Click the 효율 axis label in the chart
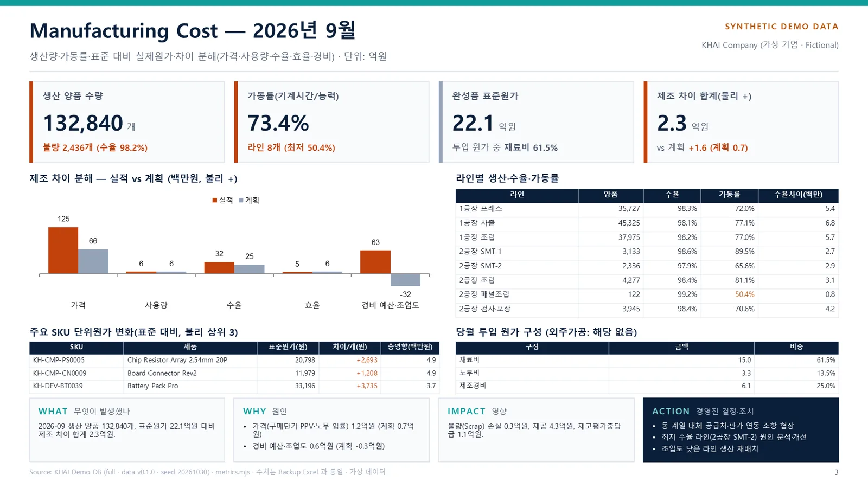This screenshot has height=488, width=868. pyautogui.click(x=312, y=305)
